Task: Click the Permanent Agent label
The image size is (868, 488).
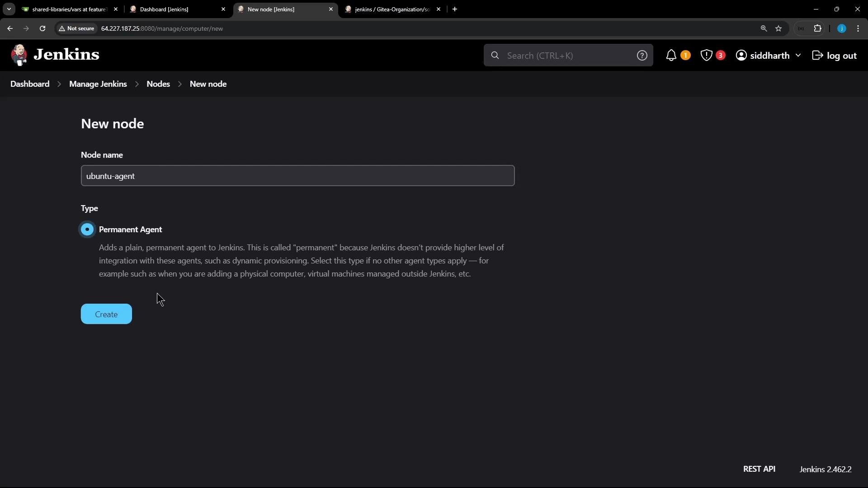Action: click(x=130, y=230)
